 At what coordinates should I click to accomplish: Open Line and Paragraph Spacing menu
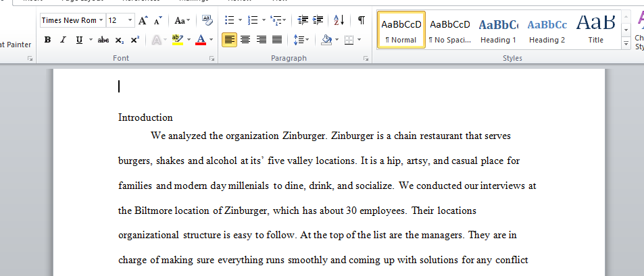click(301, 40)
